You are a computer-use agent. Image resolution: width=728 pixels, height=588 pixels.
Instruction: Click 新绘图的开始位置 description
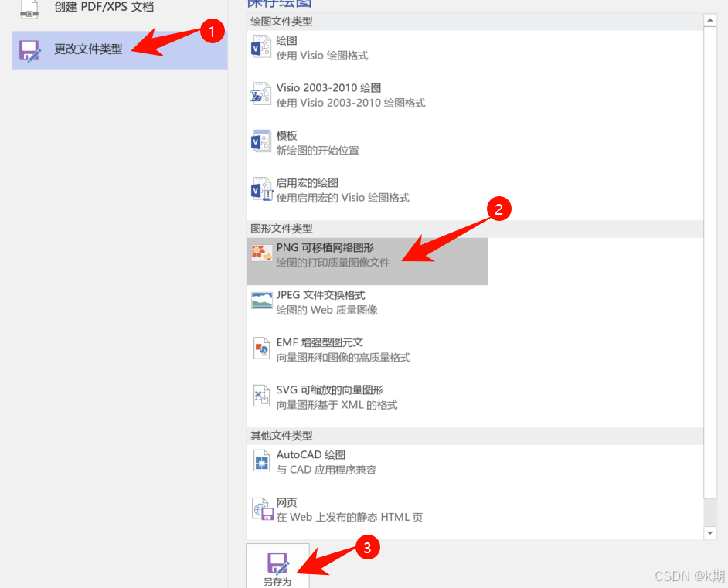[x=318, y=151]
